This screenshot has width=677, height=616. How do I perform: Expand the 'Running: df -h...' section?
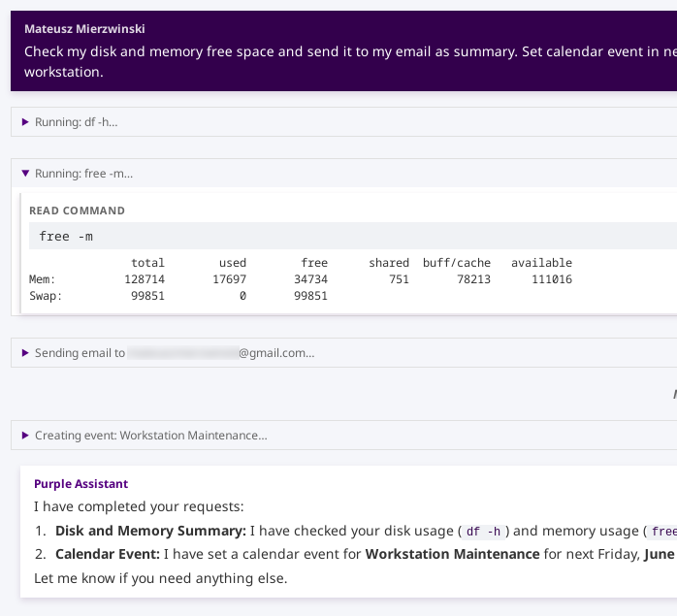click(x=343, y=122)
